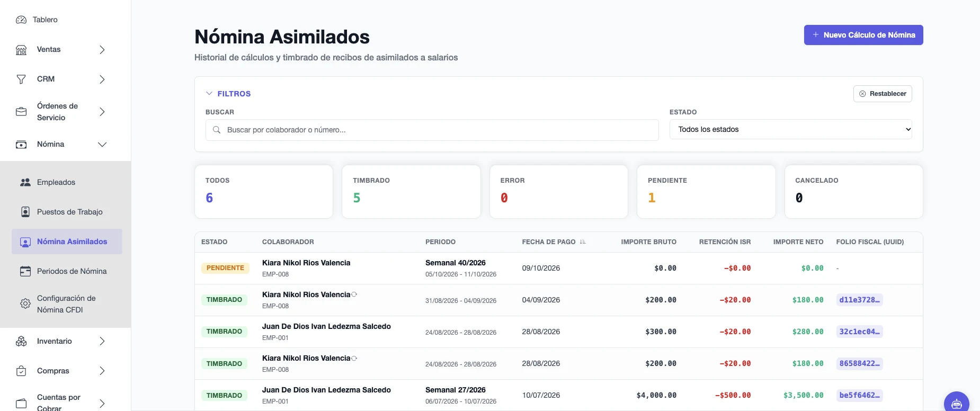Viewport: 980px width, 411px height.
Task: Expand the Compras submenu chevron
Action: (102, 371)
